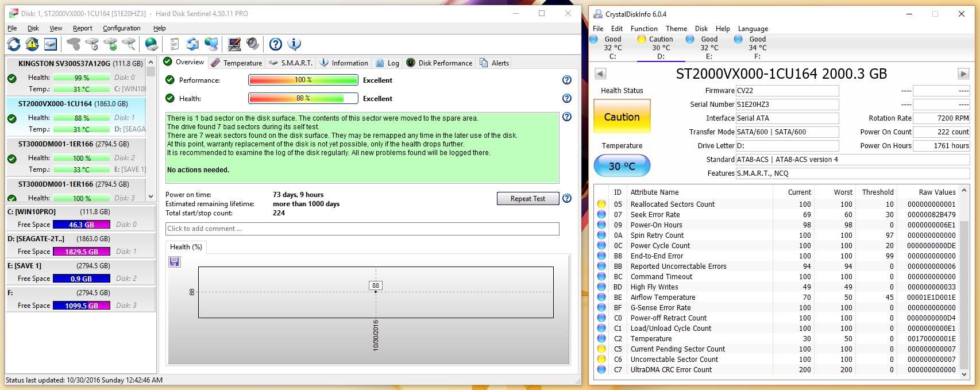Click the envelope with arrows toolbar icon

(x=192, y=44)
